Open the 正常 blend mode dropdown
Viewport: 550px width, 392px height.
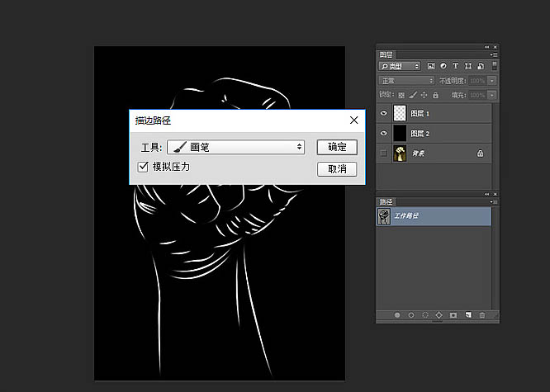405,81
